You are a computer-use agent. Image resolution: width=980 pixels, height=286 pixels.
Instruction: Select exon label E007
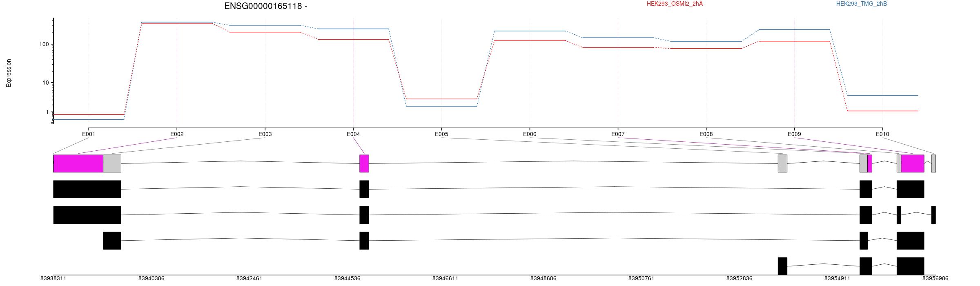618,134
